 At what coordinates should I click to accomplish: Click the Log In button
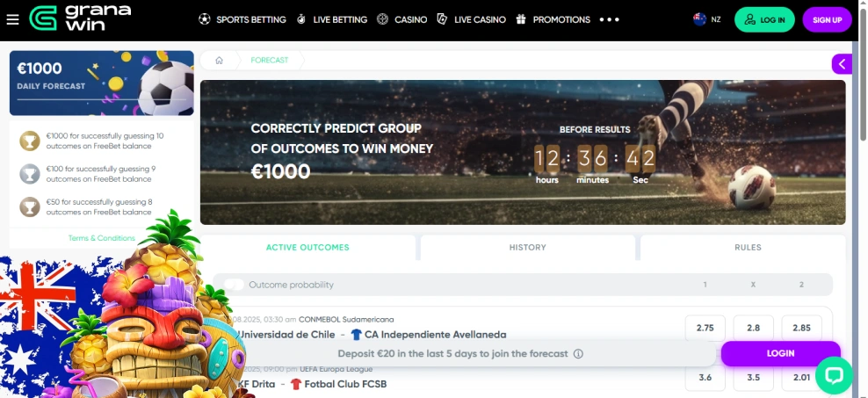[764, 20]
